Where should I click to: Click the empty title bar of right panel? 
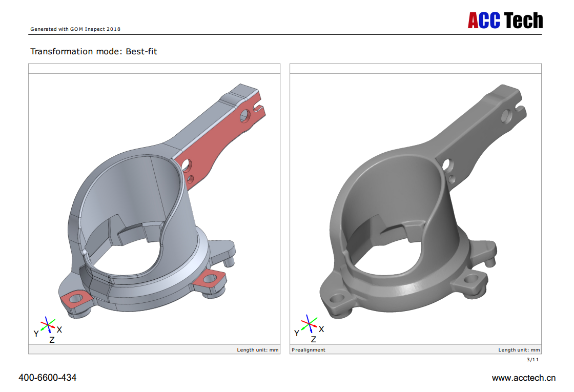pos(415,69)
